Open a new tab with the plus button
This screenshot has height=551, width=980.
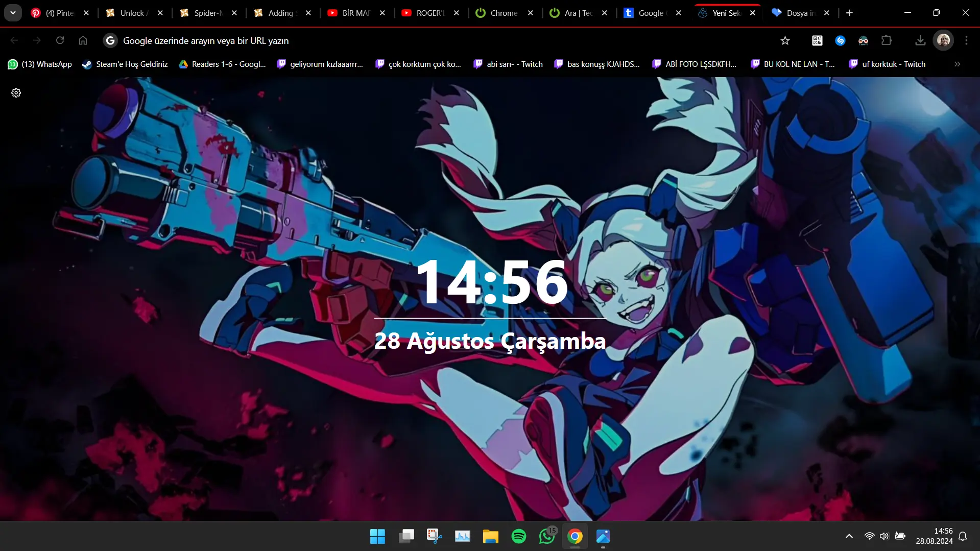[849, 13]
